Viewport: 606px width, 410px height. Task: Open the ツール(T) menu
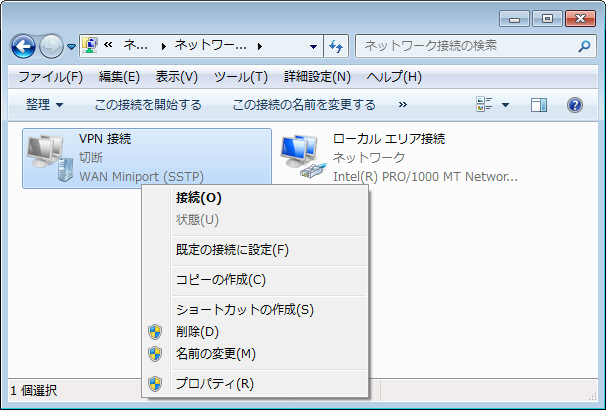tap(241, 77)
